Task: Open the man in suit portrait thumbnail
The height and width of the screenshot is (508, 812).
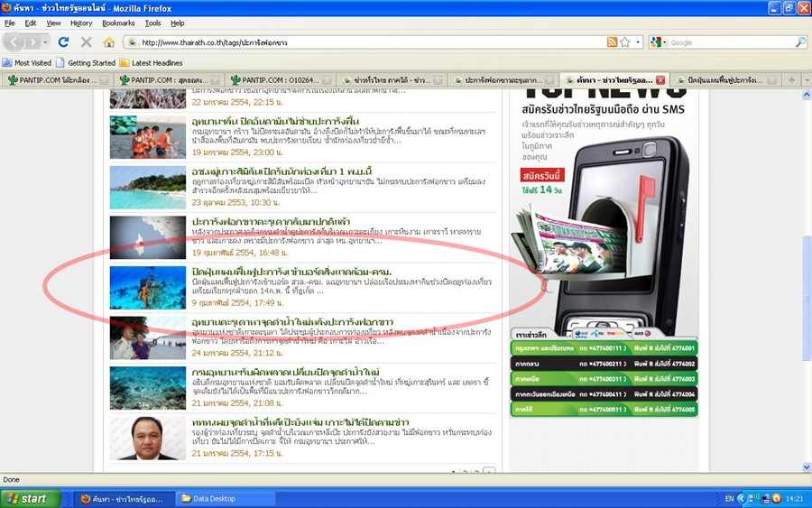Action: [x=148, y=439]
